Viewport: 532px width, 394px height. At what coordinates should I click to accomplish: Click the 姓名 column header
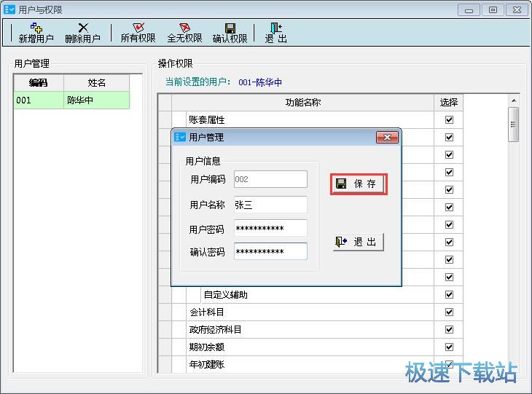click(x=97, y=83)
